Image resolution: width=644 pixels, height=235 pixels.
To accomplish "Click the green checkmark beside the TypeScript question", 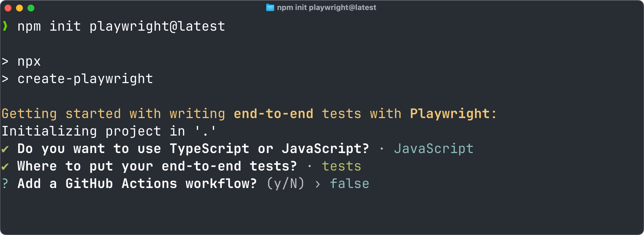I will click(5, 149).
